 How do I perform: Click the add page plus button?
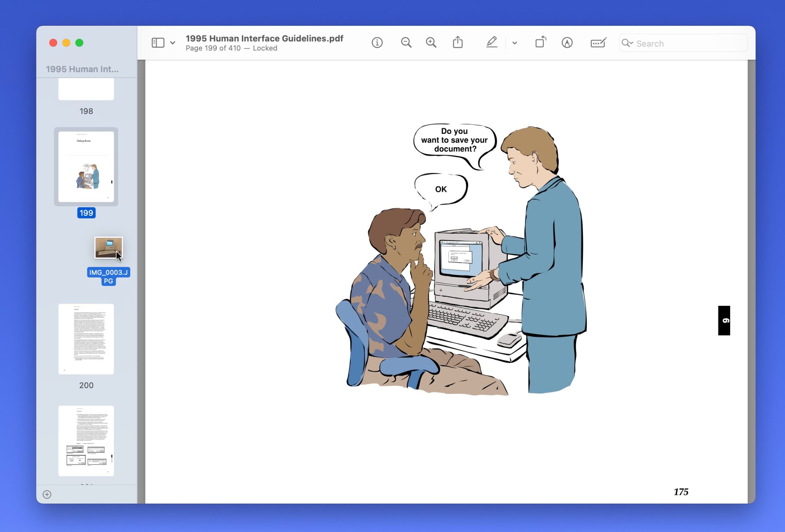[48, 494]
